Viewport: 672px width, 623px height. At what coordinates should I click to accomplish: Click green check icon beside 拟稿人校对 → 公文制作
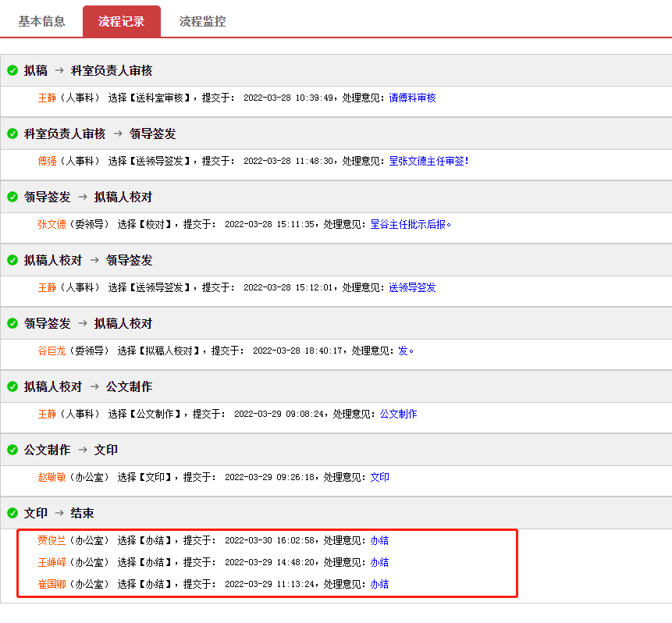12,386
